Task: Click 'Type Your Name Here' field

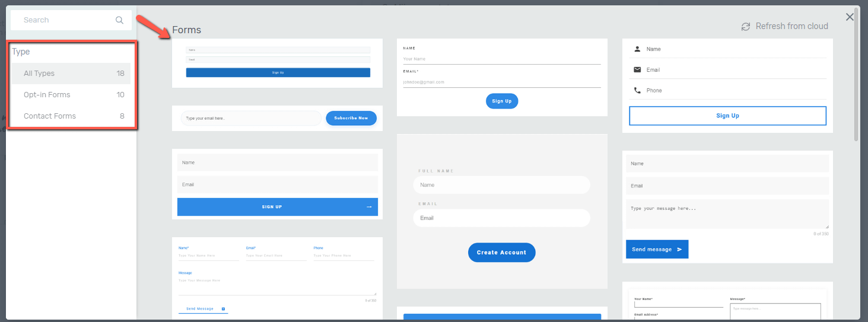Action: (x=209, y=256)
